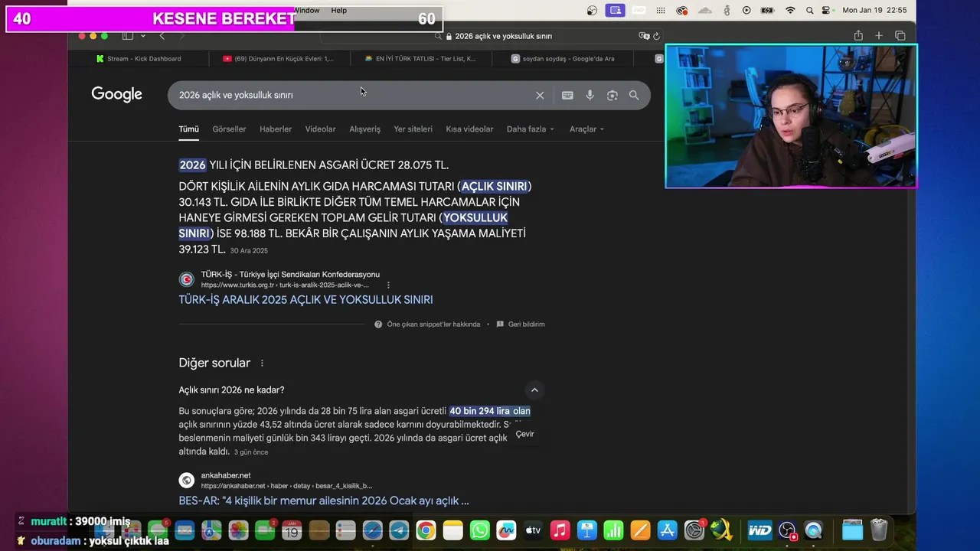980x551 pixels.
Task: Switch to Stream - Kick Dashboard tab
Action: [x=139, y=59]
